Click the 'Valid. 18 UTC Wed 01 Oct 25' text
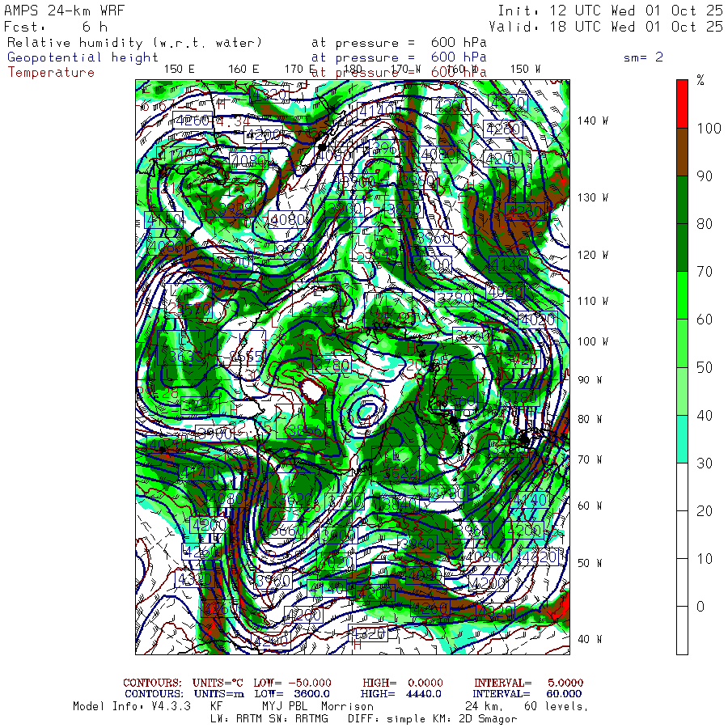728x728 pixels. 605,27
